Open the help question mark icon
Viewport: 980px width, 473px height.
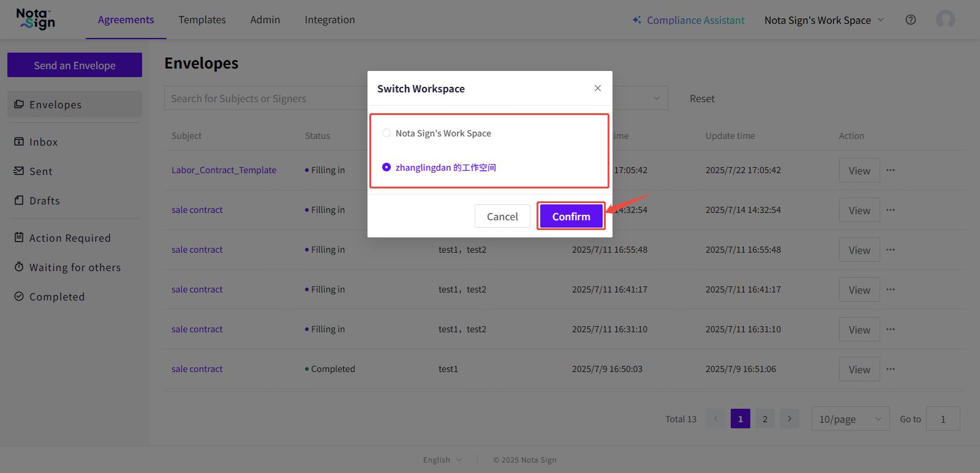pyautogui.click(x=911, y=20)
